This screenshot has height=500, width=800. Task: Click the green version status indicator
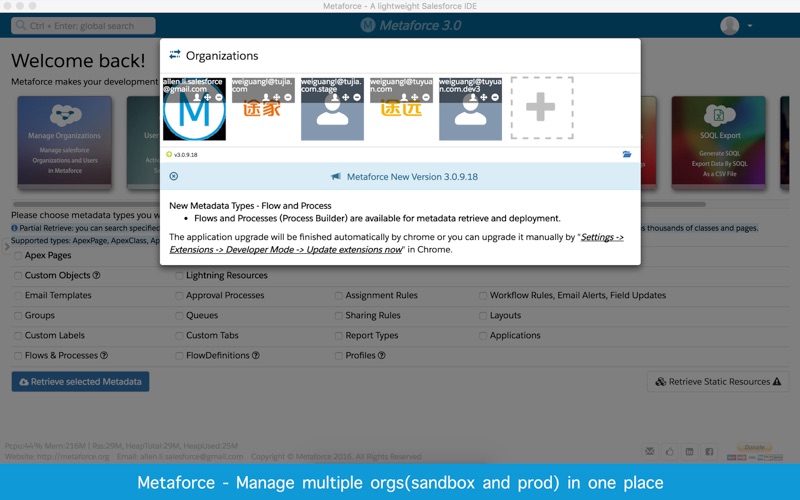pos(169,154)
